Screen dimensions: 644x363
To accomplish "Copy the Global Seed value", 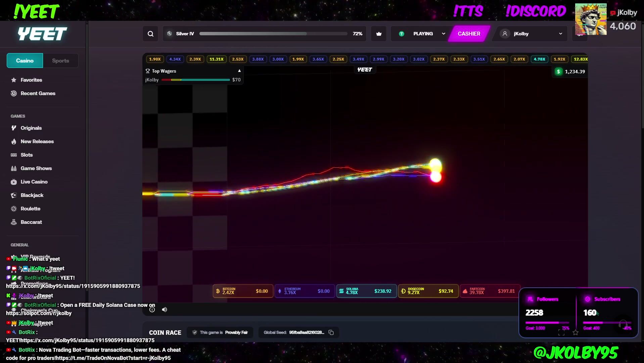I will [331, 332].
